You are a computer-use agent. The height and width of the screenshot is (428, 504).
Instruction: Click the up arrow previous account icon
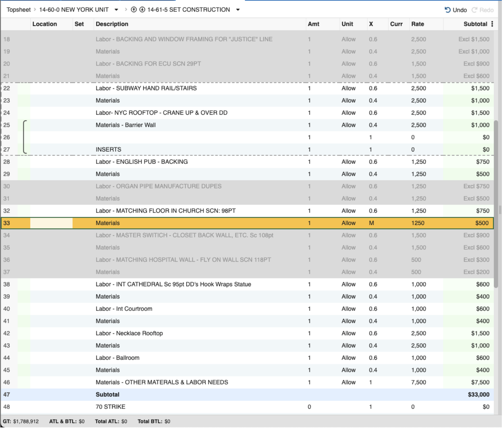pyautogui.click(x=134, y=10)
